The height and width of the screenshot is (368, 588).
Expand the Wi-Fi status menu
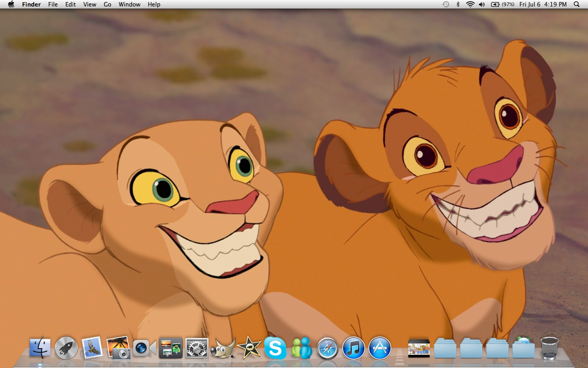(x=470, y=4)
